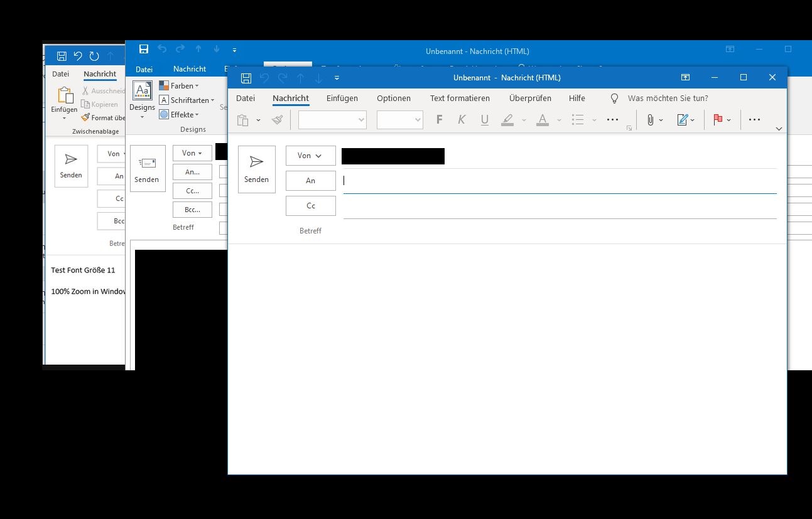This screenshot has height=519, width=812.
Task: Apply the font color A button
Action: [x=543, y=120]
